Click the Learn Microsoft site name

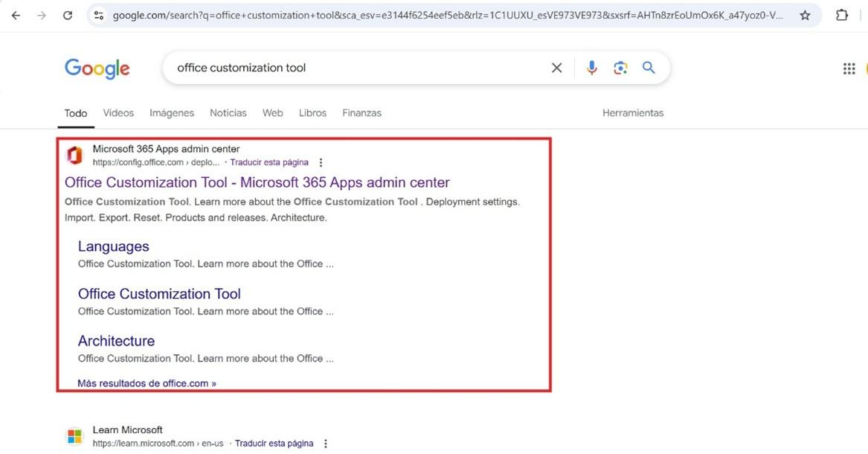(x=127, y=429)
